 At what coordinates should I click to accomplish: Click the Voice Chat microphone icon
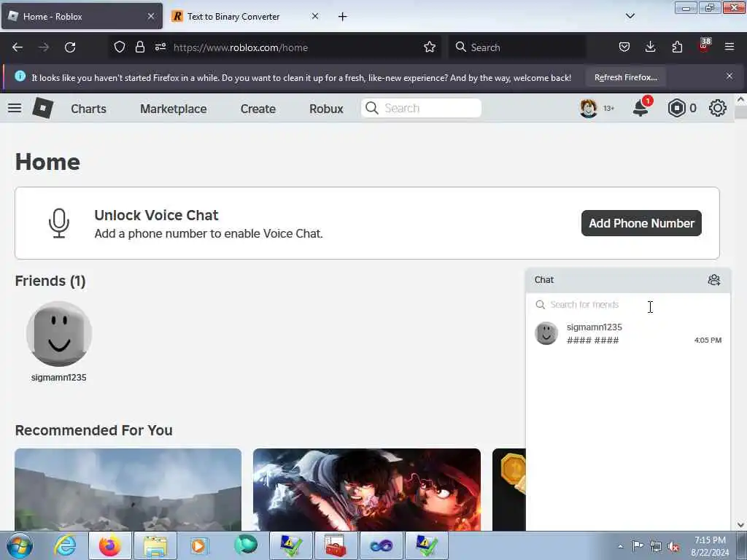click(59, 223)
